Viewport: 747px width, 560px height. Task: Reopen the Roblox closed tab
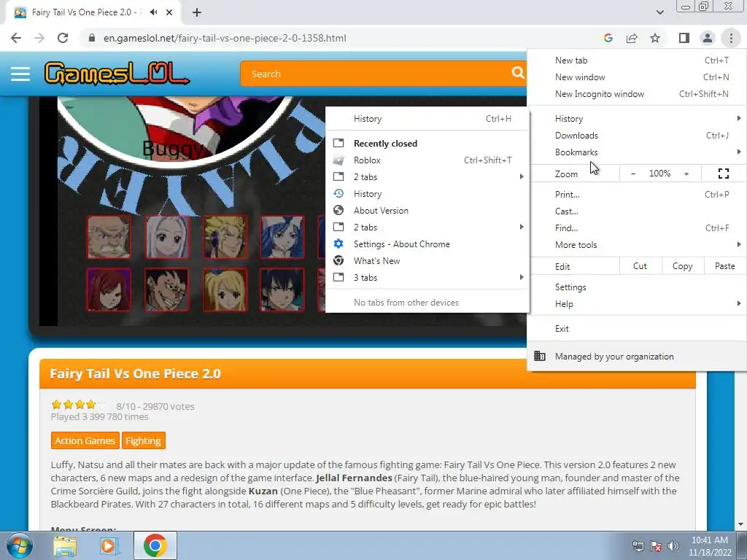(x=427, y=160)
